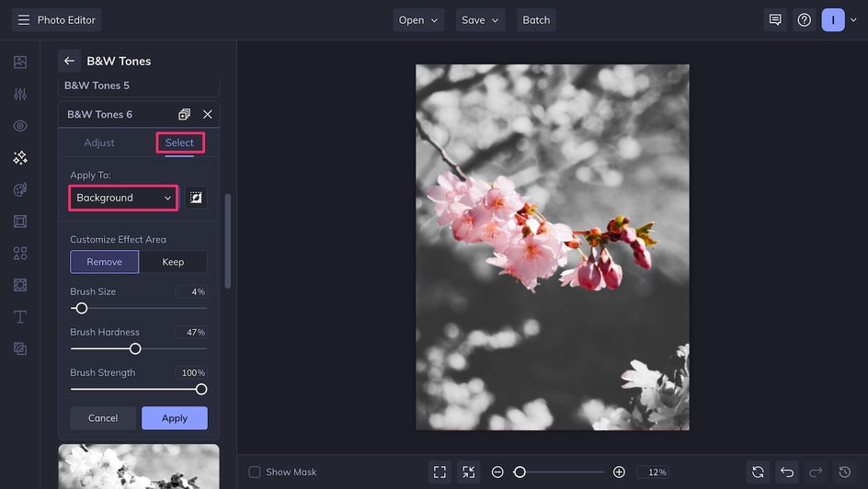Click the effects panel scrollbar
868x489 pixels.
[x=227, y=241]
